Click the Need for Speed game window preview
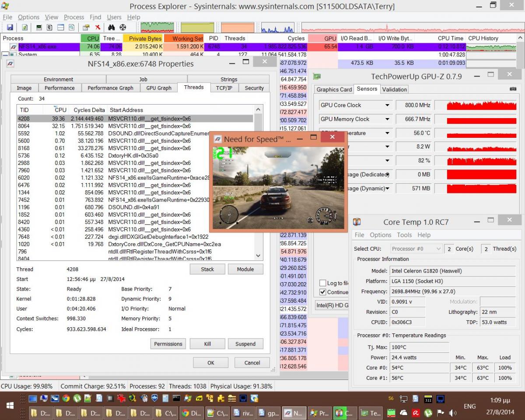 click(x=278, y=187)
